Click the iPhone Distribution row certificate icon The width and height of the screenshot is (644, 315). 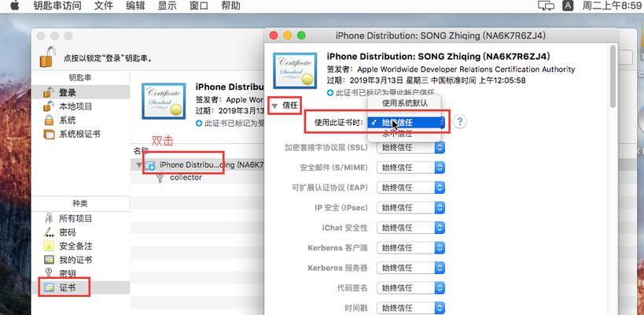[150, 165]
